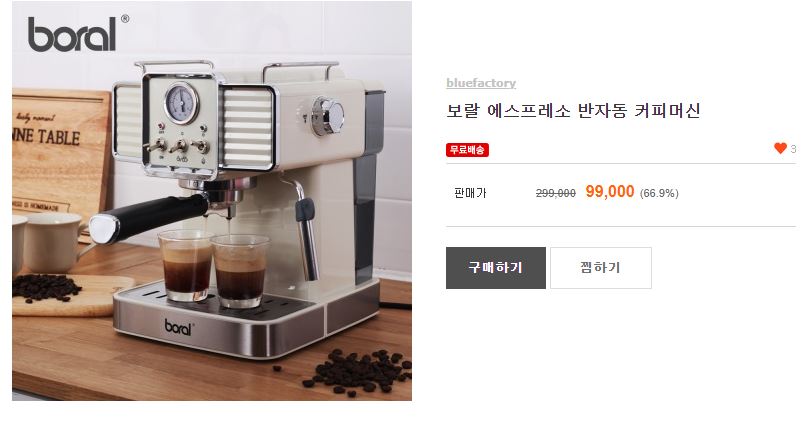
Task: Click the black portafilter handle in the photo
Action: tap(149, 217)
